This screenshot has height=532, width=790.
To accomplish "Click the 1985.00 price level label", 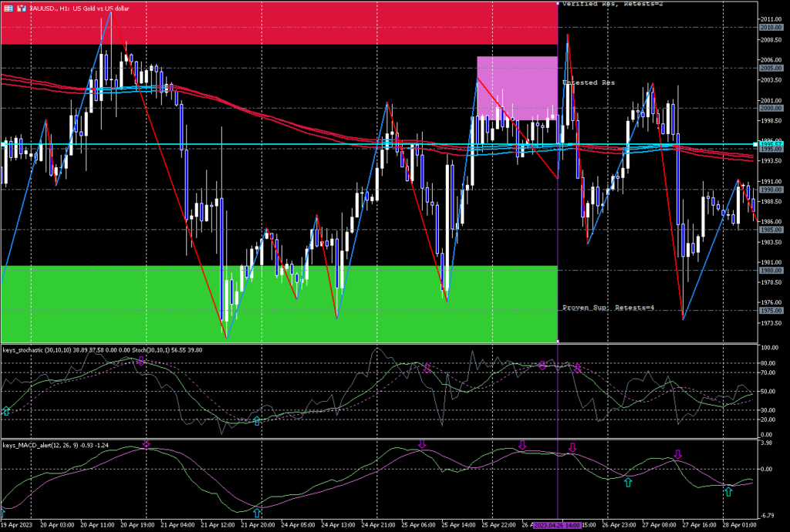I will 771,230.
